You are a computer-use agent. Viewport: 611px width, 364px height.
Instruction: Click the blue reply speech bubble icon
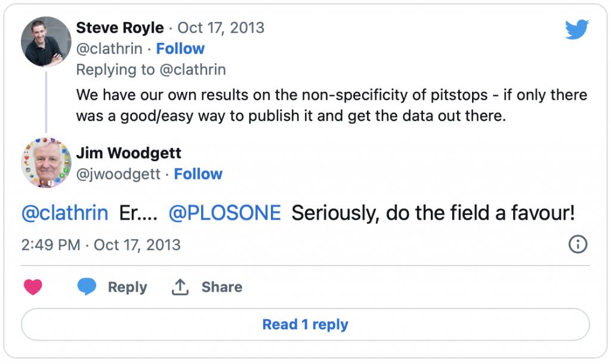point(87,287)
